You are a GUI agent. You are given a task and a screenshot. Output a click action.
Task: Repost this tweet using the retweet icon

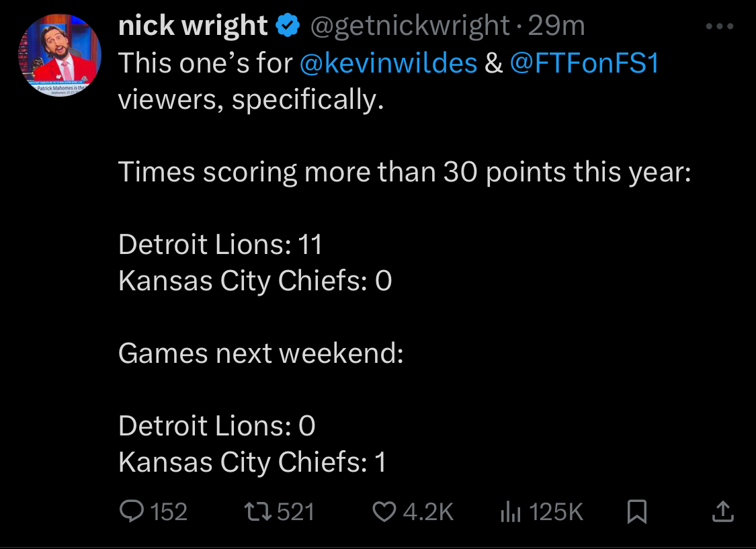[x=259, y=513]
